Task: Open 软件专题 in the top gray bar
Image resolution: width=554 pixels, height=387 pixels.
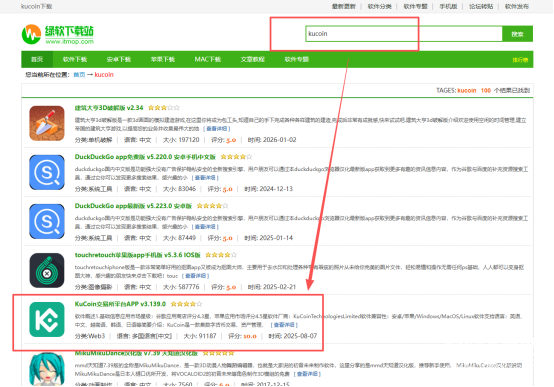Action: [x=416, y=6]
